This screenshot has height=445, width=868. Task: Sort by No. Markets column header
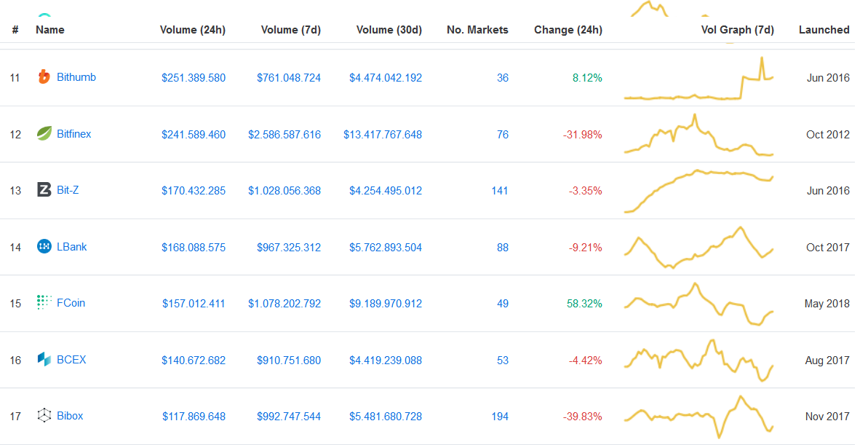477,30
